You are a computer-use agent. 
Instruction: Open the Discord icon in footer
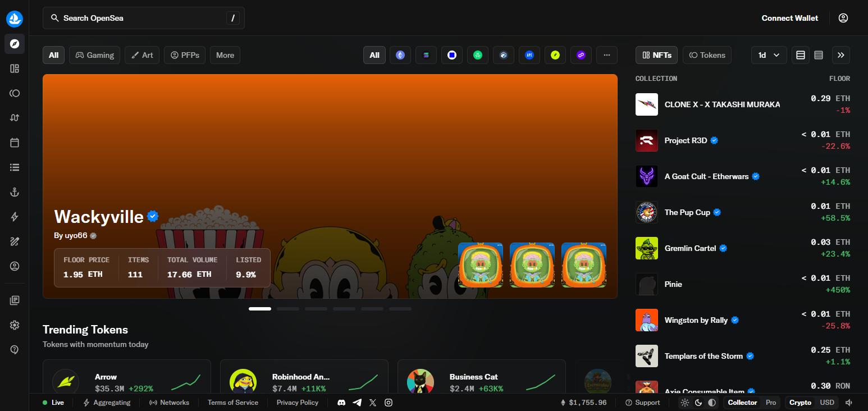(x=341, y=403)
